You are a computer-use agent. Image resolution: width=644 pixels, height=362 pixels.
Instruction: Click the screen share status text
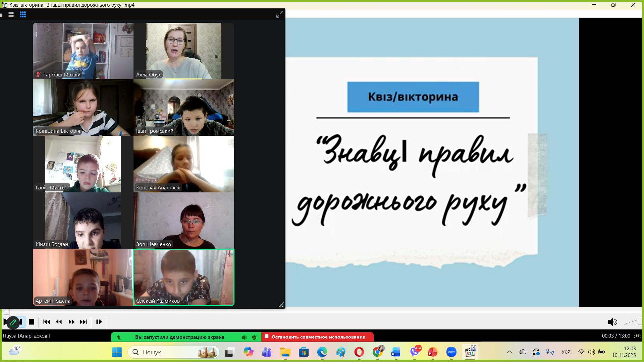point(179,337)
